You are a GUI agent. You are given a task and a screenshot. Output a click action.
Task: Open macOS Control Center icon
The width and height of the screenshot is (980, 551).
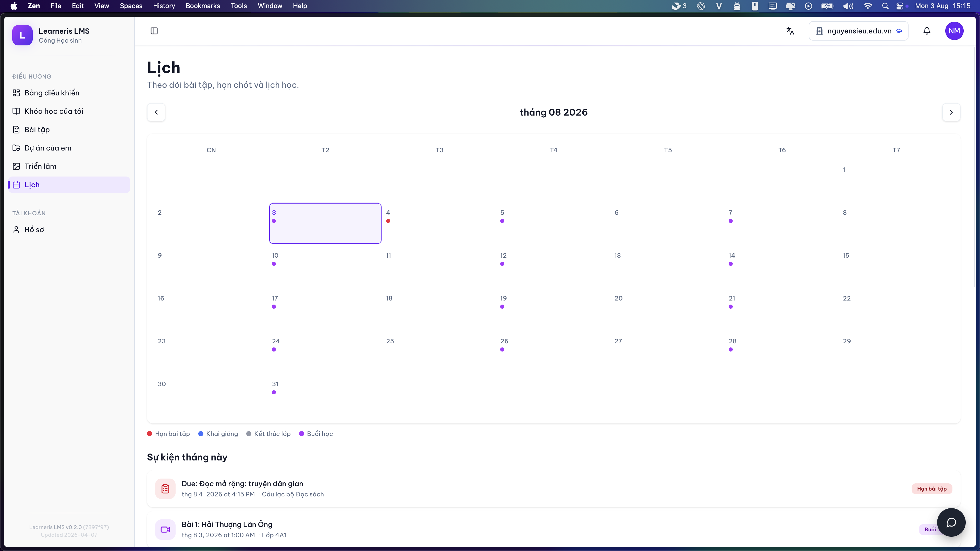pyautogui.click(x=900, y=6)
